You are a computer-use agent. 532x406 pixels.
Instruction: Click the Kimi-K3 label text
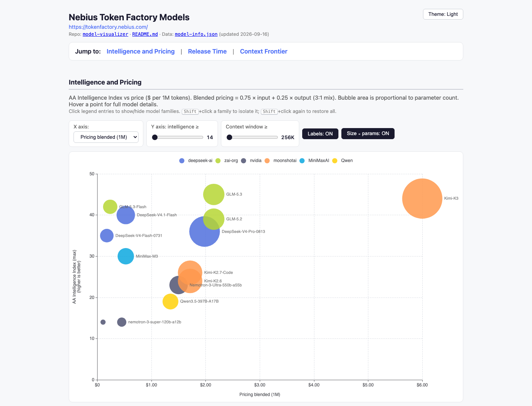[451, 199]
